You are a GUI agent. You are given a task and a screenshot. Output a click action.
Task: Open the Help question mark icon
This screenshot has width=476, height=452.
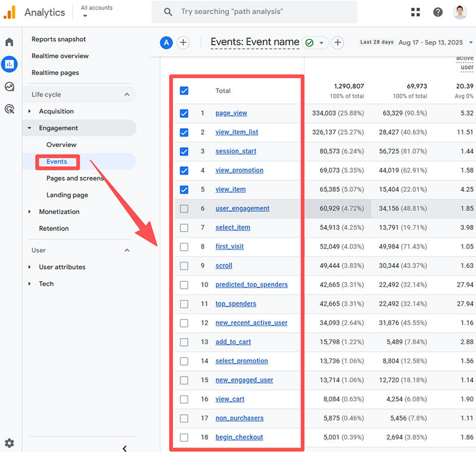point(437,12)
